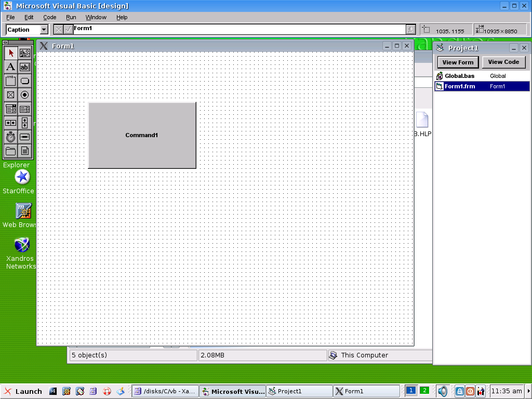The height and width of the screenshot is (399, 532).
Task: Select the File List Box tool
Action: tap(25, 151)
